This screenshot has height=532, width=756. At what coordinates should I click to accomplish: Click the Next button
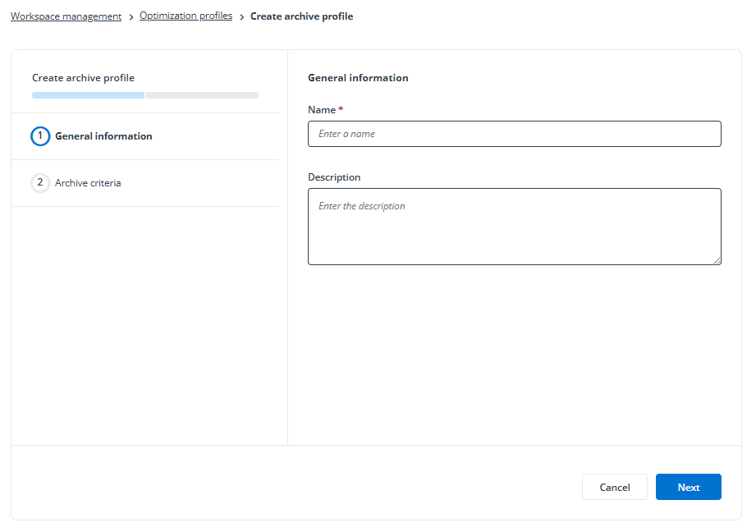point(688,486)
